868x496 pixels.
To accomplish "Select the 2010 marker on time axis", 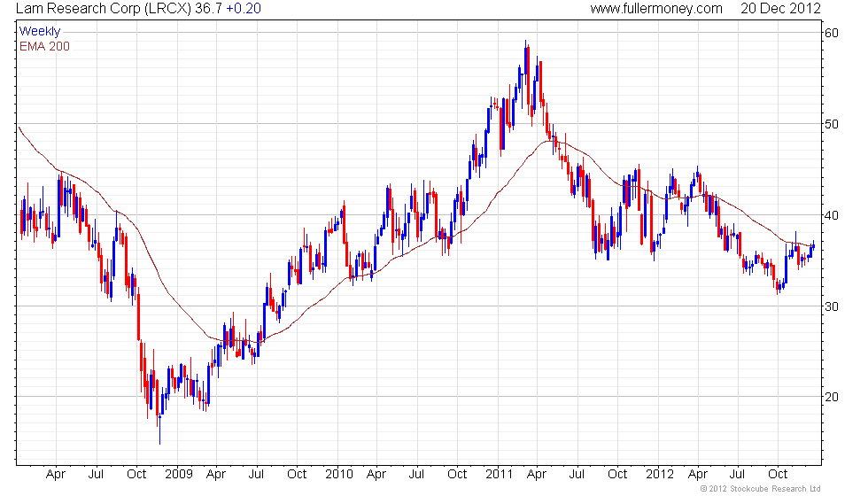I will tap(338, 475).
